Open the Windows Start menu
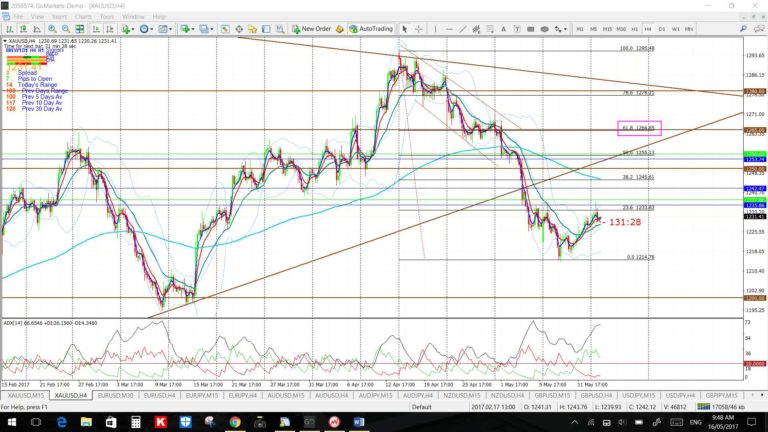Image resolution: width=768 pixels, height=432 pixels. [11, 422]
